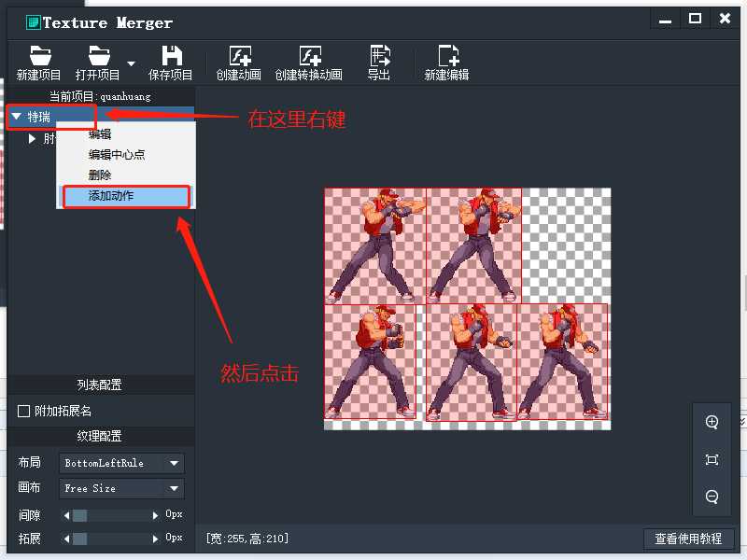Click the 纹理配置 section header
Image resolution: width=747 pixels, height=560 pixels.
pyautogui.click(x=100, y=436)
